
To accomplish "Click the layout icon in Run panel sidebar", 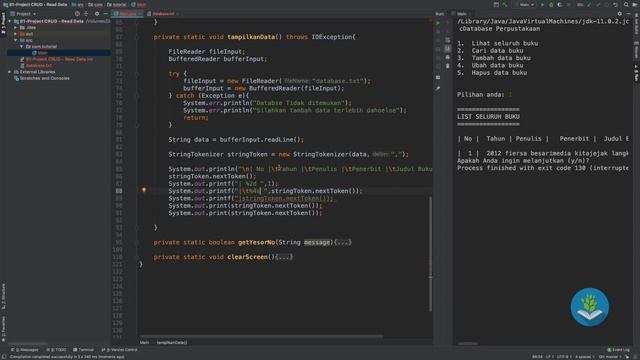I will (438, 77).
